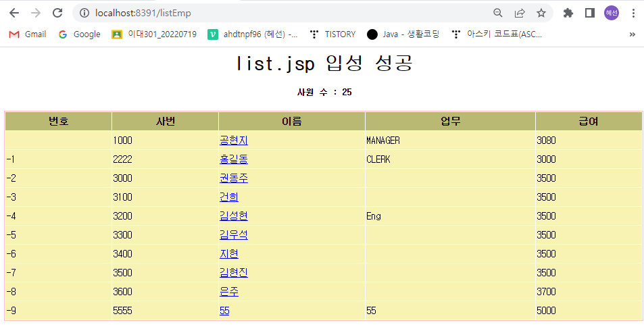Open the Gmail bookmark

click(28, 34)
